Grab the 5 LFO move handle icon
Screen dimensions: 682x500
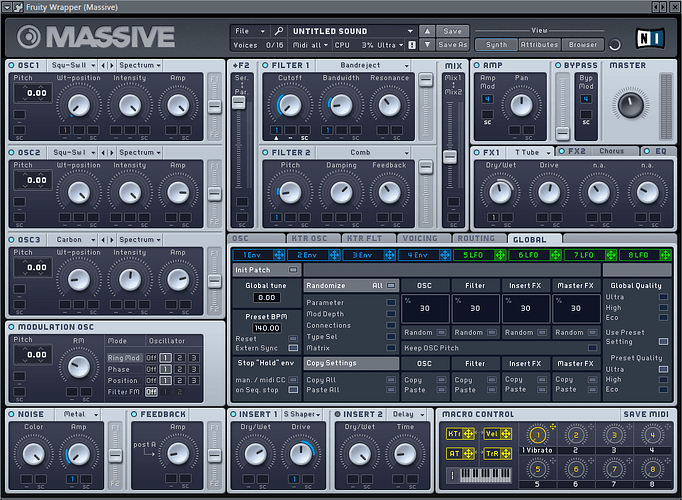click(x=500, y=255)
